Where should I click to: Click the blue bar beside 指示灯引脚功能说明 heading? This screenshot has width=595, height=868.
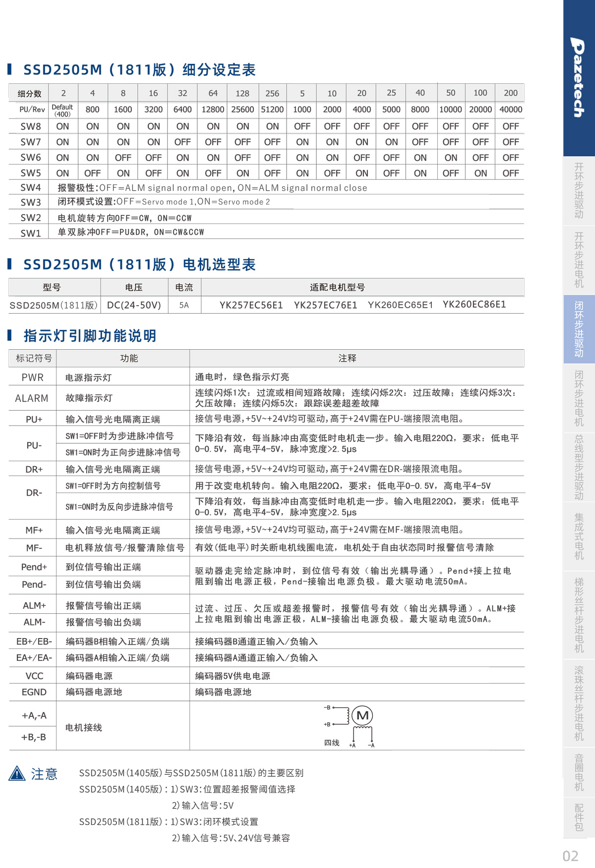click(10, 335)
